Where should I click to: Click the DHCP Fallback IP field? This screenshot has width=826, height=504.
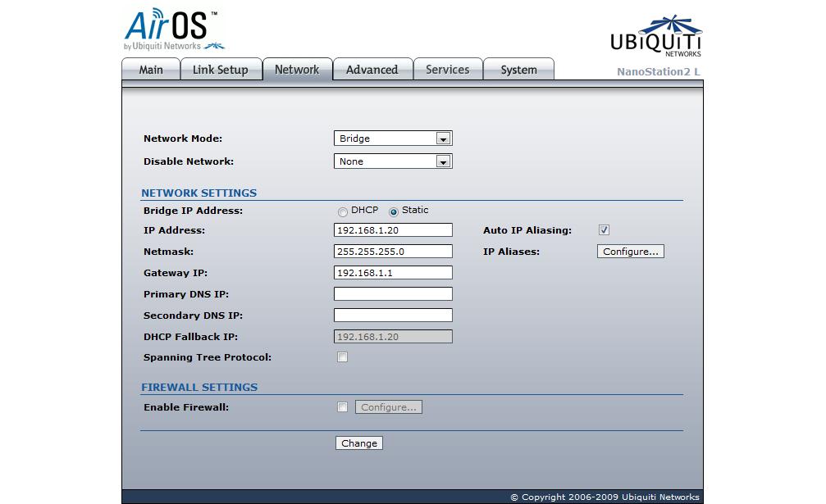393,337
